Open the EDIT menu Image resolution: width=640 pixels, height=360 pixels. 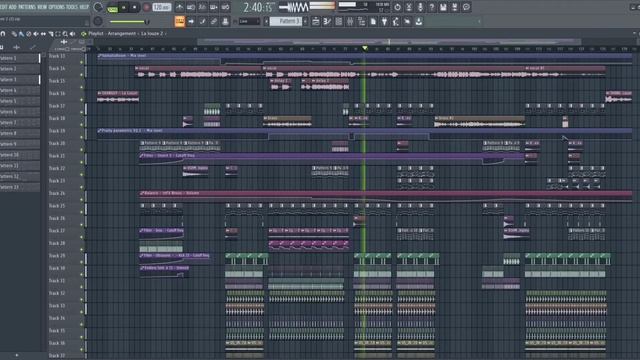[3, 7]
